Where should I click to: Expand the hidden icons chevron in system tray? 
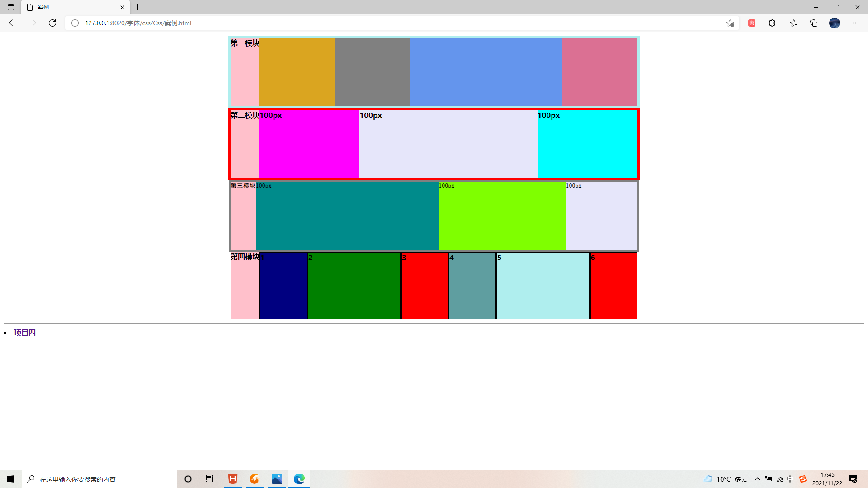(x=758, y=479)
